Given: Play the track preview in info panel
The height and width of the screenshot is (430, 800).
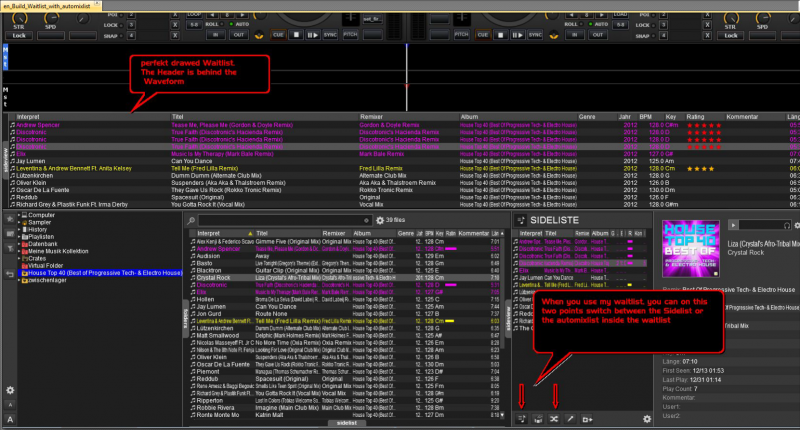Looking at the screenshot, I should 733,225.
